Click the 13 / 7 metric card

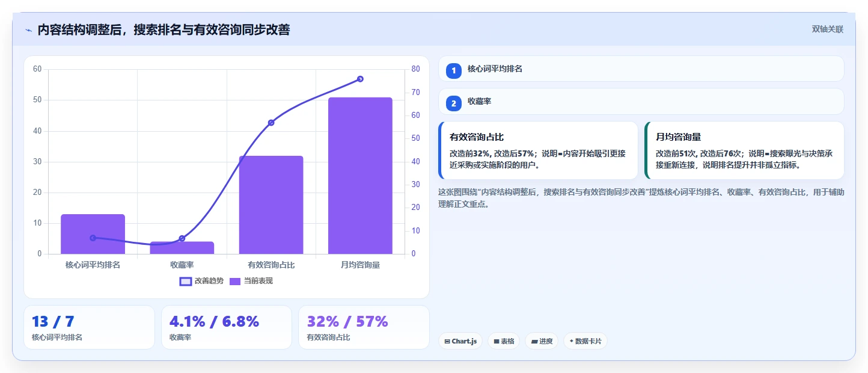click(89, 327)
